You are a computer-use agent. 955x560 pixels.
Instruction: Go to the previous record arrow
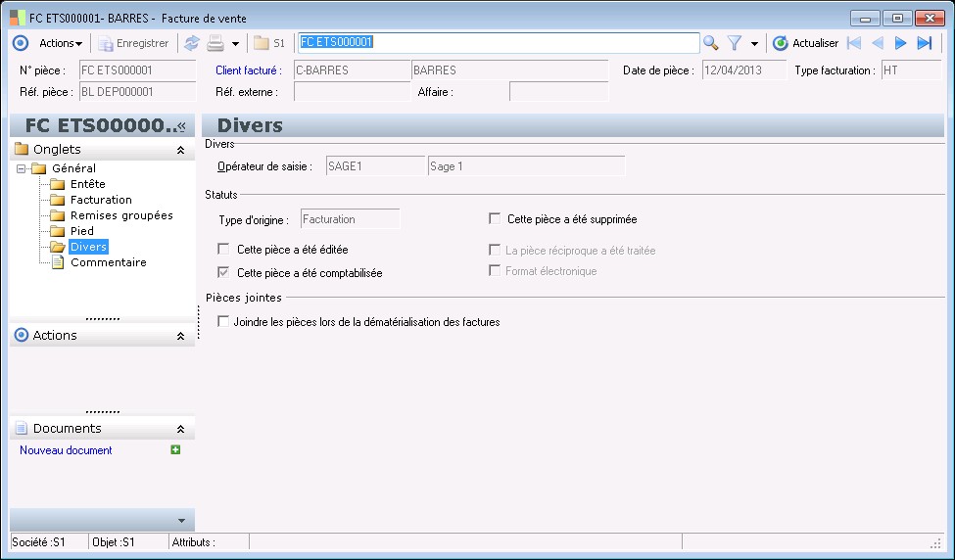(878, 43)
